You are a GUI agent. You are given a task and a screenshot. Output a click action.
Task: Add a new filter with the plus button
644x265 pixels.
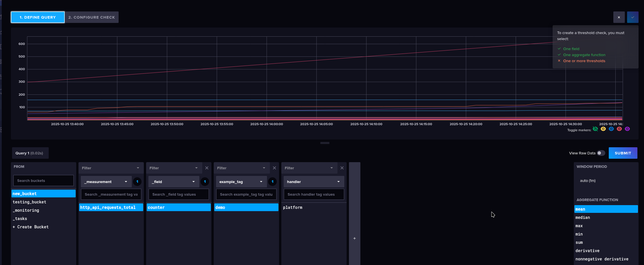pyautogui.click(x=354, y=238)
